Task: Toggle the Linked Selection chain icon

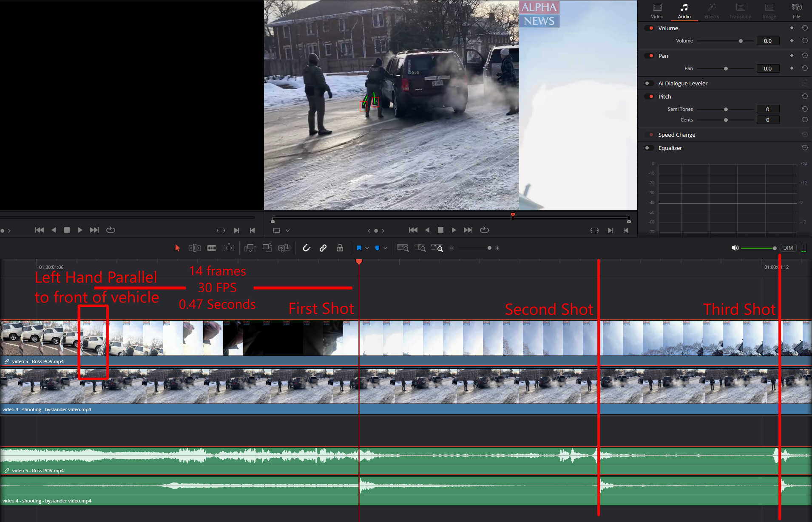Action: [323, 248]
